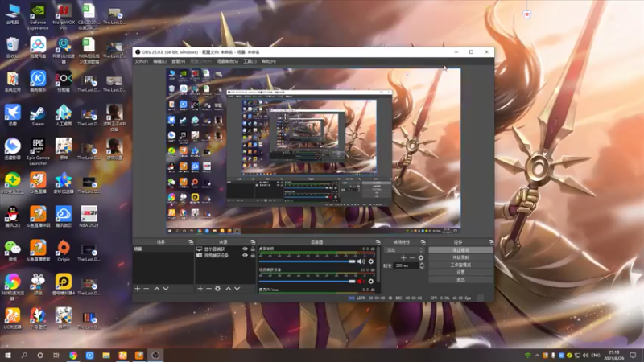Open Desktop Audio settings gear in mixer
This screenshot has height=362, width=644.
pyautogui.click(x=371, y=261)
